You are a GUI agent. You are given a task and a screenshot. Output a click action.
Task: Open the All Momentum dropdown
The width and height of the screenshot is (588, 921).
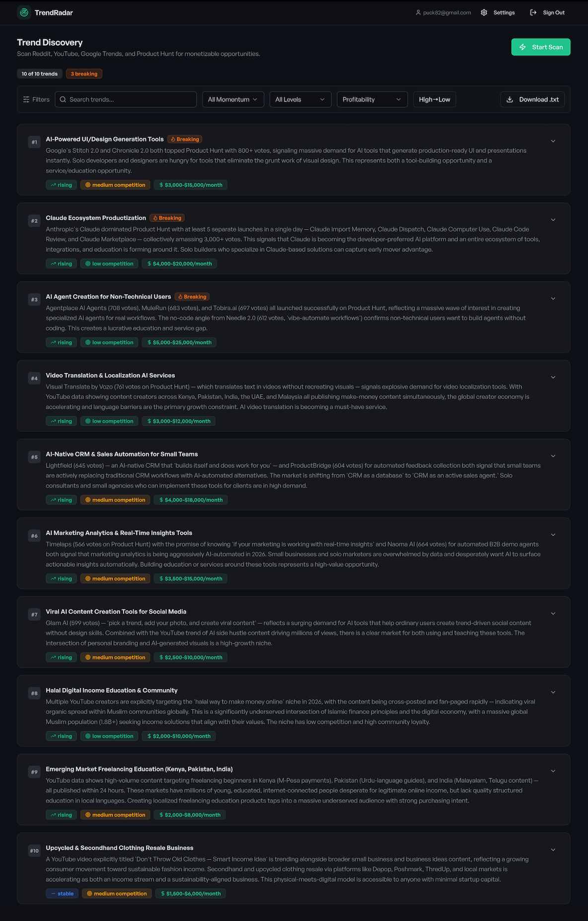pos(233,99)
